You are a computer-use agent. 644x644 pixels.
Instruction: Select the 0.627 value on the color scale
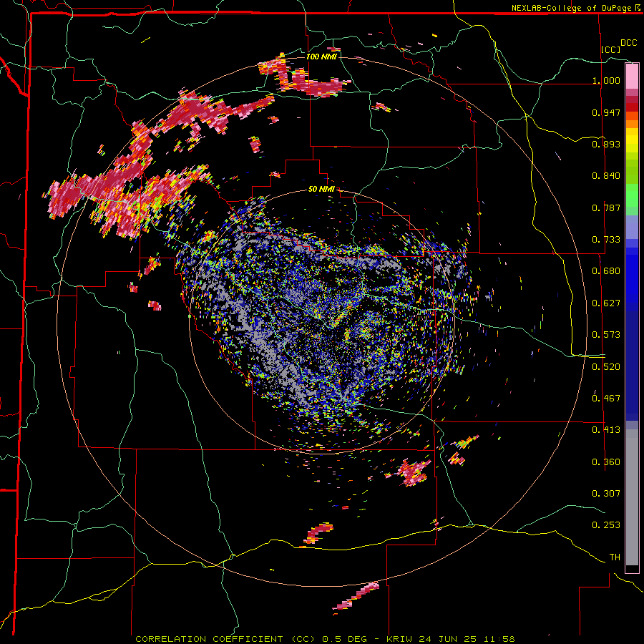(606, 303)
